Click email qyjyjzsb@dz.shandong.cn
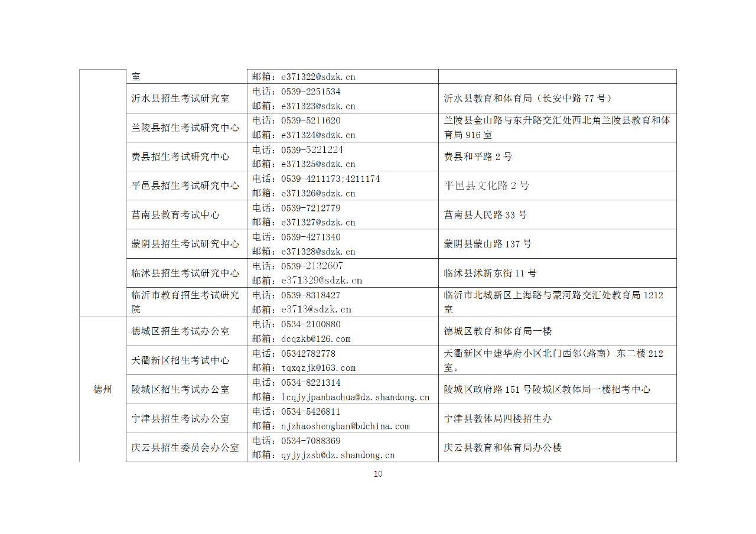The height and width of the screenshot is (534, 756). pos(338,455)
